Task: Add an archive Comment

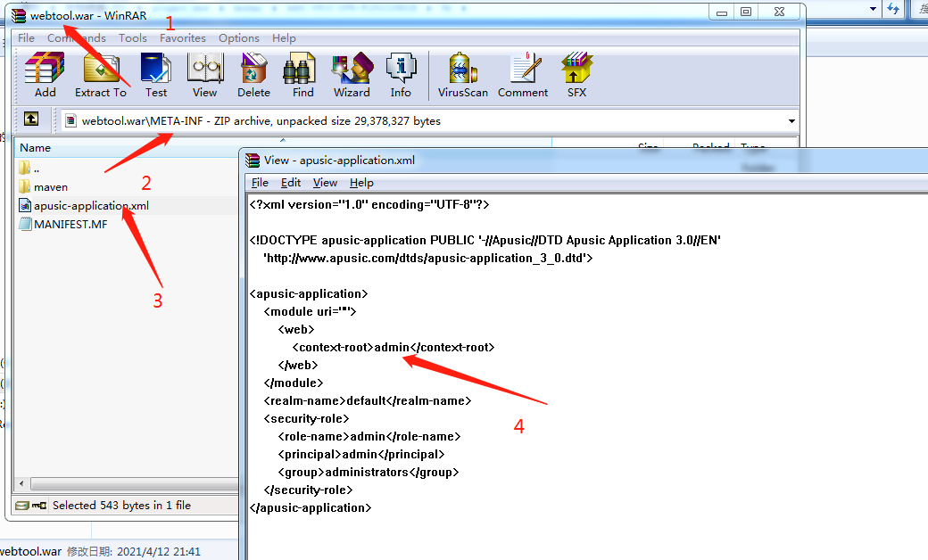Action: (523, 75)
